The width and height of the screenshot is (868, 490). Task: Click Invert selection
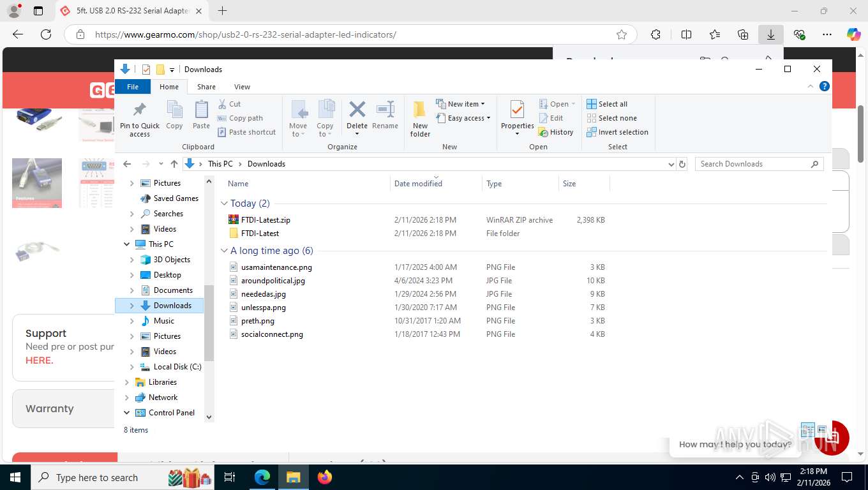pos(617,132)
